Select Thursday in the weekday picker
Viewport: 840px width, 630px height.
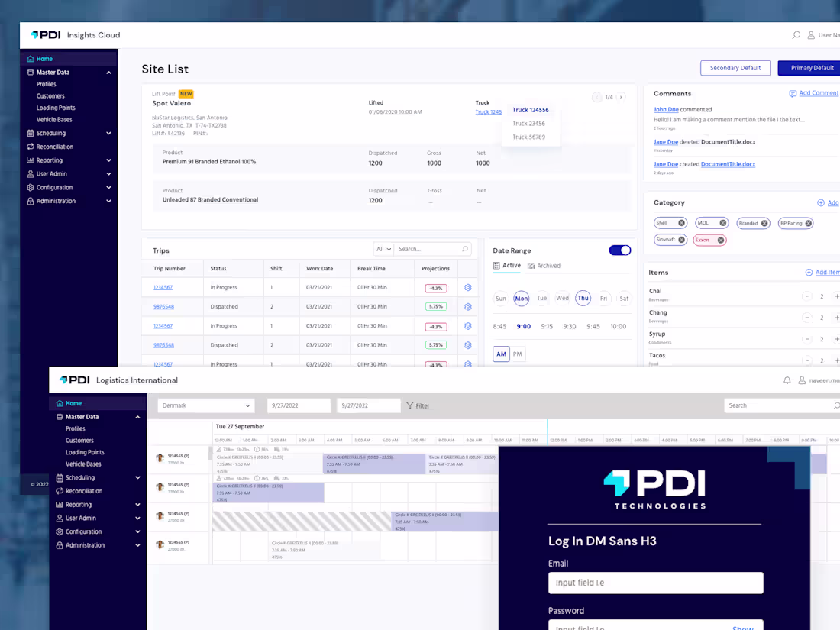pyautogui.click(x=583, y=299)
